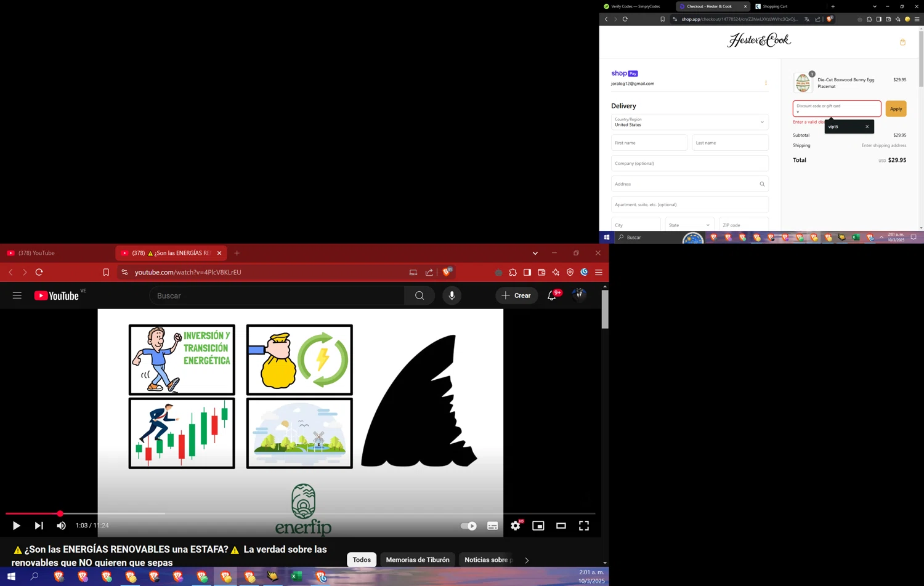
Task: Click the red video progress bar scrubber
Action: click(60, 513)
